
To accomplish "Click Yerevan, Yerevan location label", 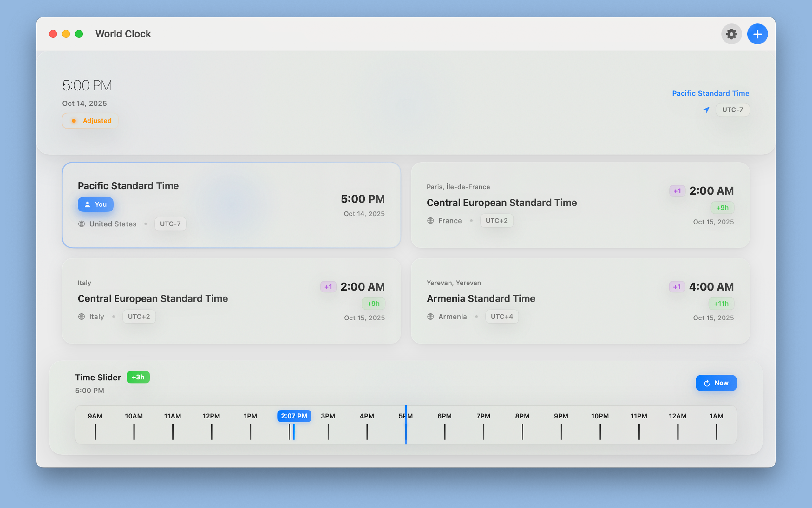I will (x=454, y=283).
